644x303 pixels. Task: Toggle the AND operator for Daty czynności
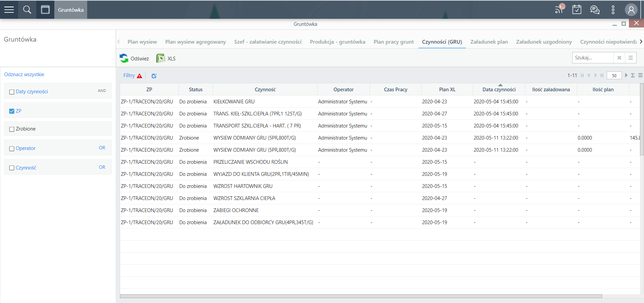point(102,91)
